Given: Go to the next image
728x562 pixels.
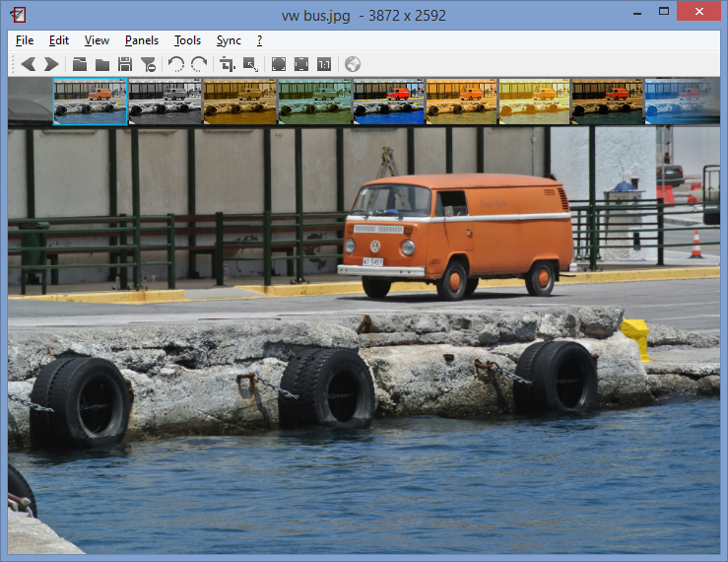Looking at the screenshot, I should click(x=50, y=64).
